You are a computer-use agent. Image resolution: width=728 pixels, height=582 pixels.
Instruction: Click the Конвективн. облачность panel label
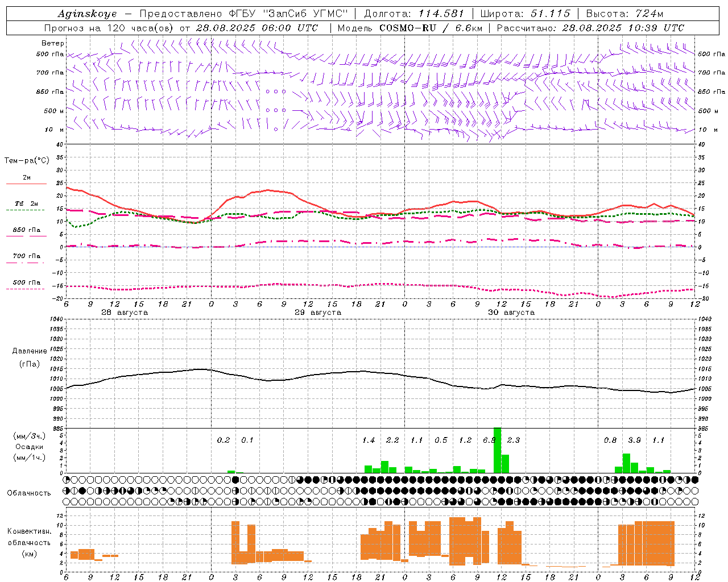(30, 537)
